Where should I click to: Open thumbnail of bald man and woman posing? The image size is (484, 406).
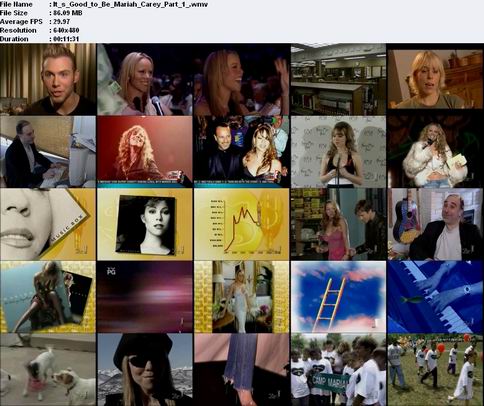point(242,152)
